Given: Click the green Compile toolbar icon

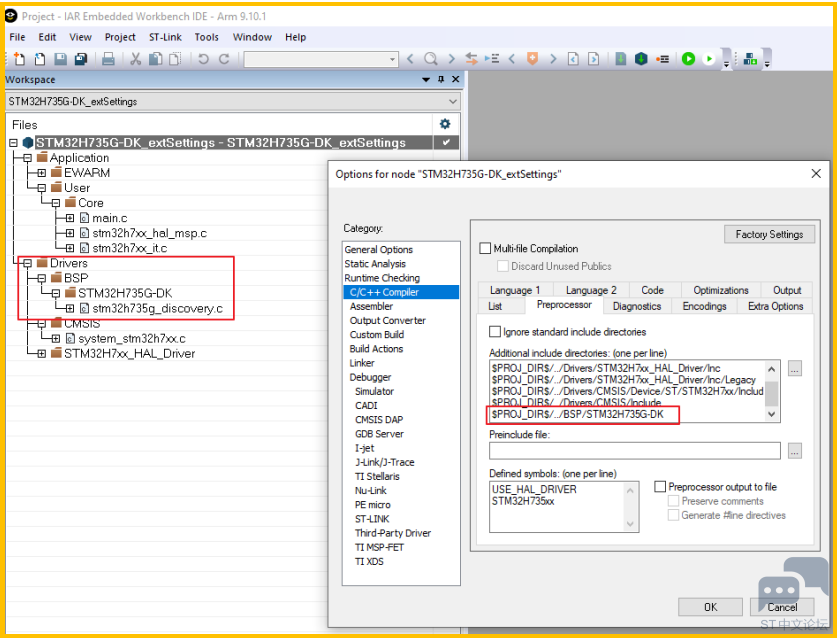Looking at the screenshot, I should [x=620, y=59].
